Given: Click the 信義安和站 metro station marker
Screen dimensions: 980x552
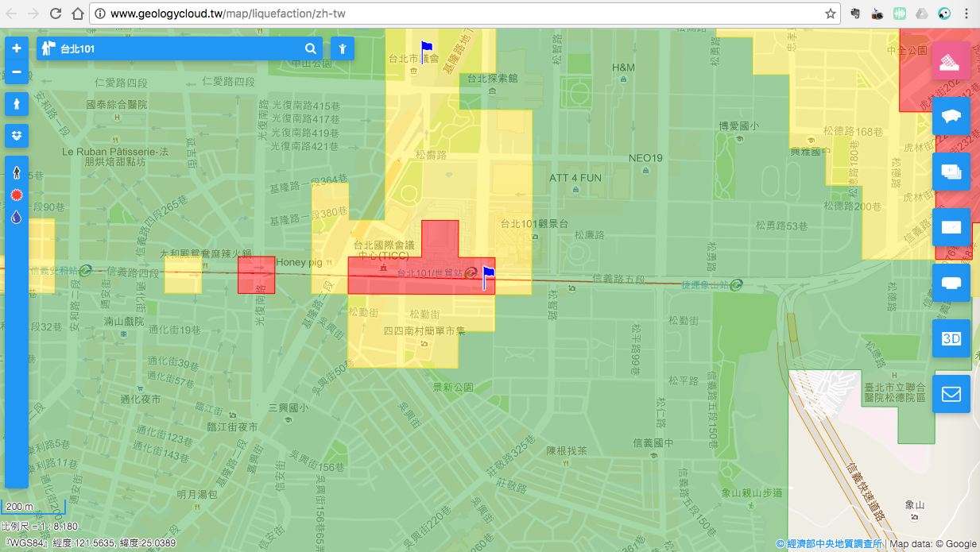Looking at the screenshot, I should 85,270.
